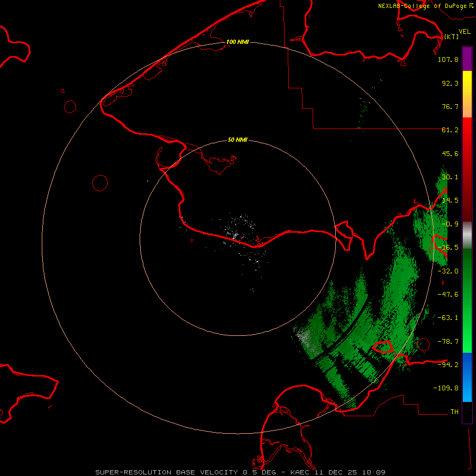Click the purple segment of velocity color bar
Viewport: 476px width, 476px height.
pyautogui.click(x=467, y=59)
